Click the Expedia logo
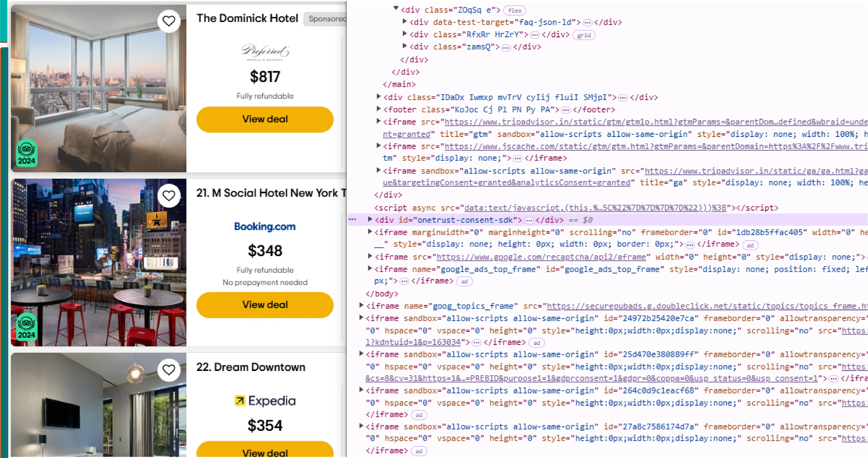 coord(265,401)
